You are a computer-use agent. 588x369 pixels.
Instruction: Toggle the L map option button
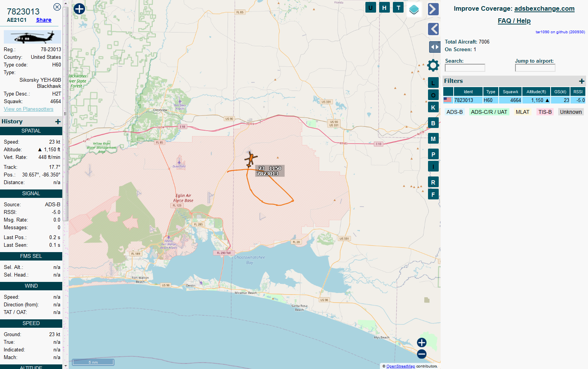pyautogui.click(x=433, y=83)
